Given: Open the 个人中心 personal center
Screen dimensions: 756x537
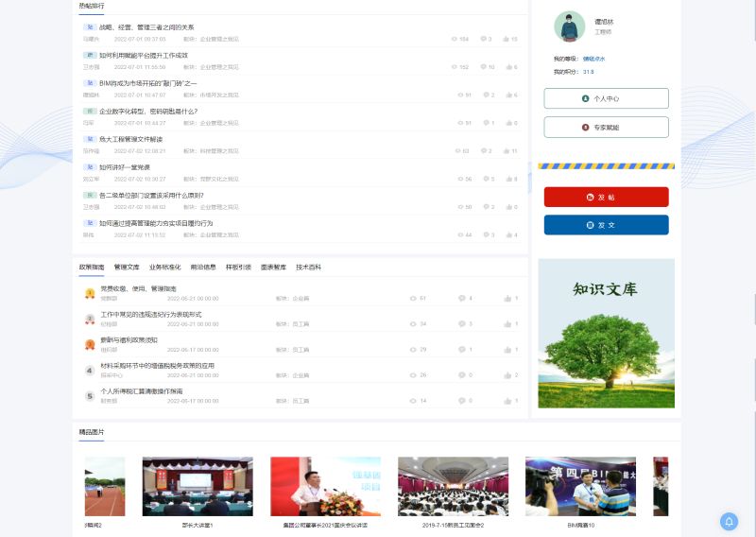Looking at the screenshot, I should coord(606,98).
